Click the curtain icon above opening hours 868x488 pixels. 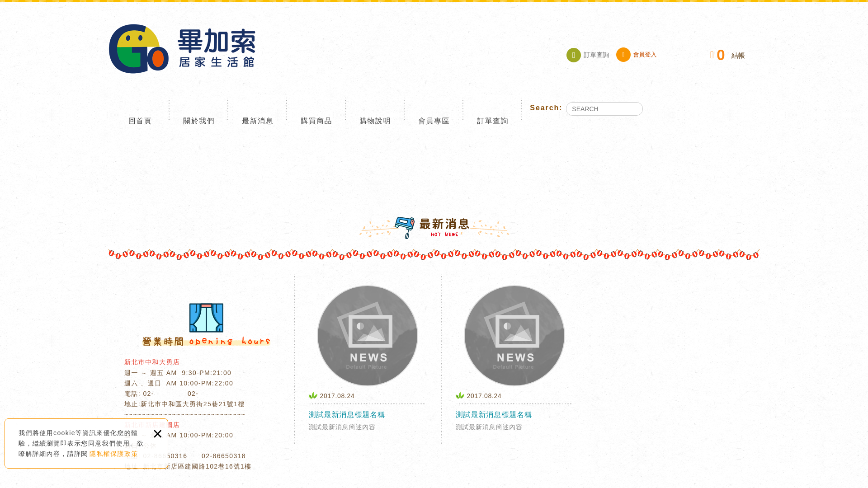(x=206, y=318)
